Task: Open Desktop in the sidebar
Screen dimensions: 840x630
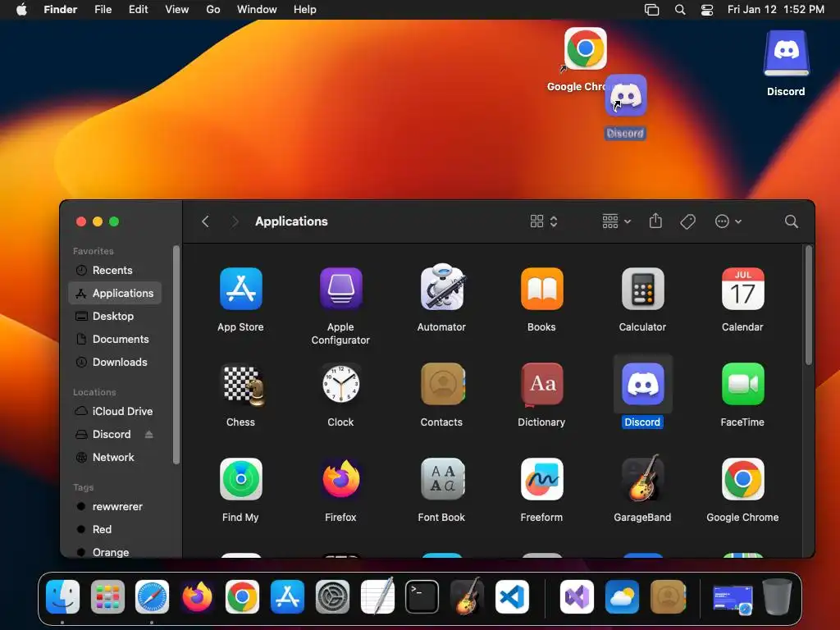Action: pyautogui.click(x=115, y=316)
